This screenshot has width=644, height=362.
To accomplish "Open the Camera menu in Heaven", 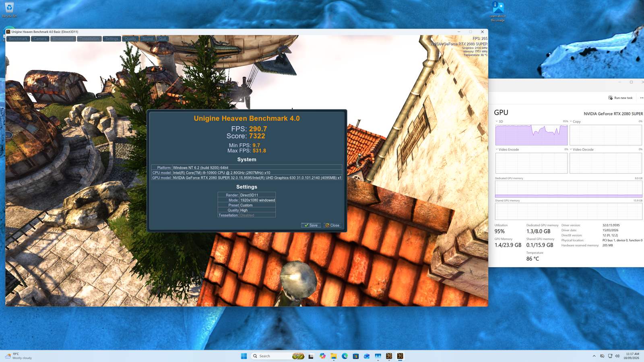I will (x=40, y=39).
